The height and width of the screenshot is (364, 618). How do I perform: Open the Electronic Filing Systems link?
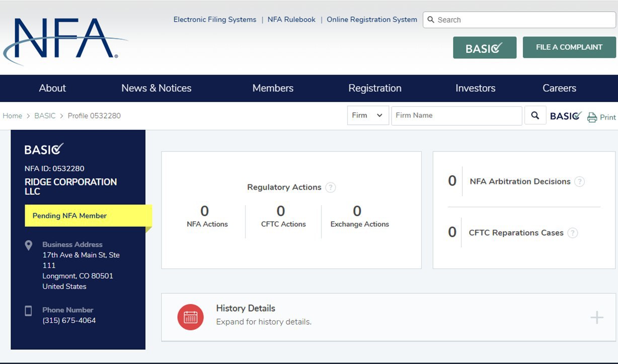(215, 20)
